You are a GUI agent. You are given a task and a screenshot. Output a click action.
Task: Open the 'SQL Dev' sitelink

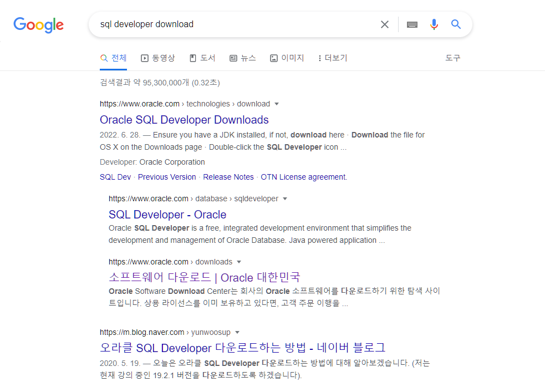pyautogui.click(x=115, y=177)
